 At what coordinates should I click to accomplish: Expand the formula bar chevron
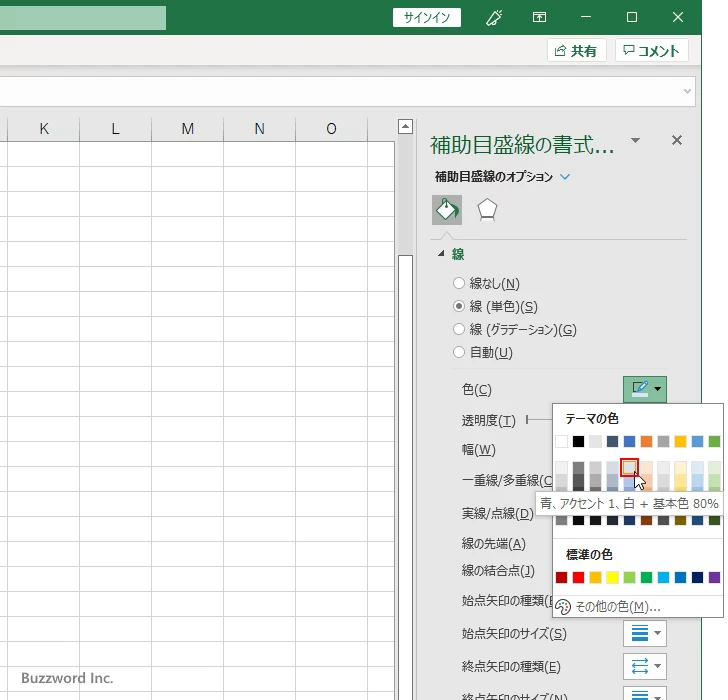(x=687, y=91)
